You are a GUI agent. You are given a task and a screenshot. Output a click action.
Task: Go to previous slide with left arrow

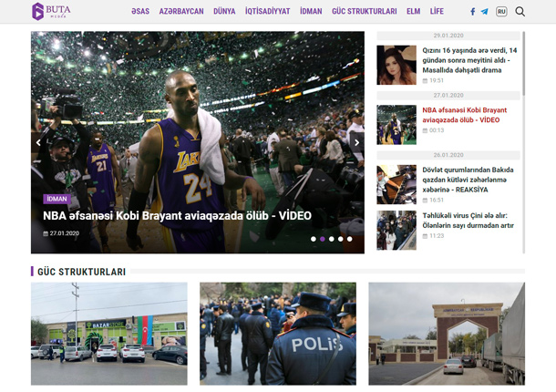click(x=38, y=142)
